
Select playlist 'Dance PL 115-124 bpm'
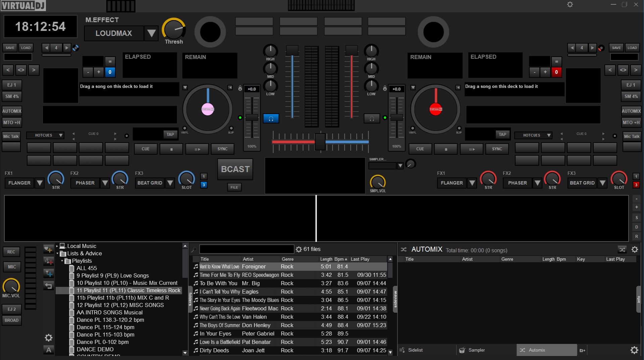(105, 327)
